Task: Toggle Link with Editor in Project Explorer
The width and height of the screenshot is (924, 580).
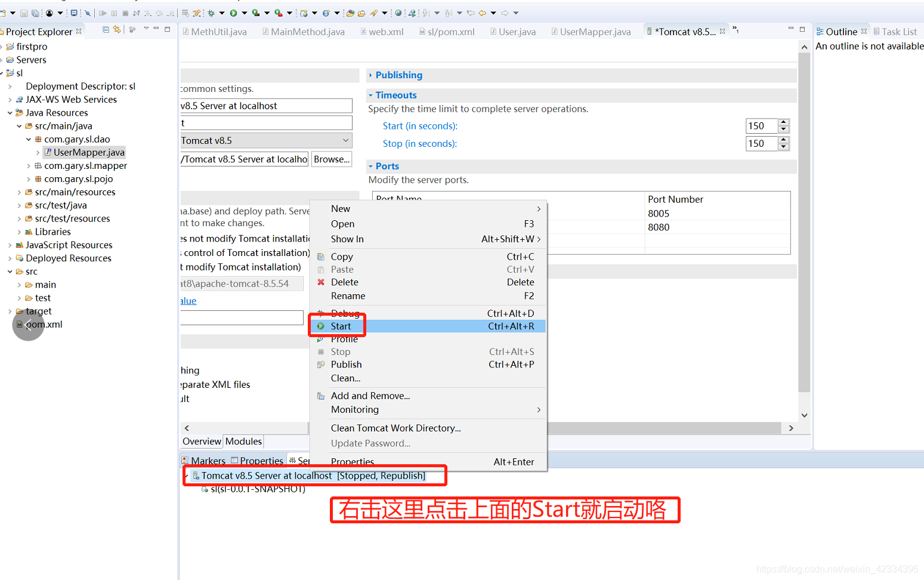Action: point(117,29)
